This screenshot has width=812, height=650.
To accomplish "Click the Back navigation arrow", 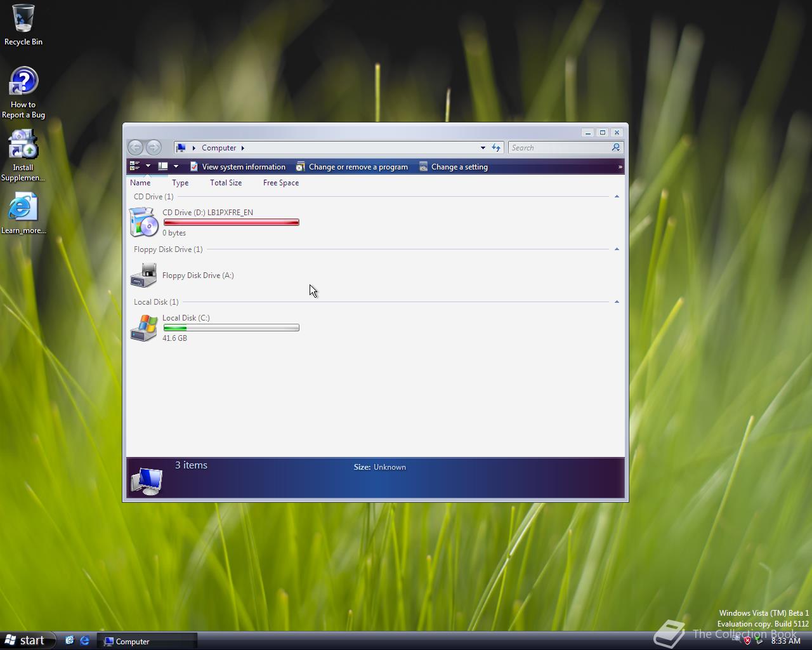I will click(x=135, y=147).
